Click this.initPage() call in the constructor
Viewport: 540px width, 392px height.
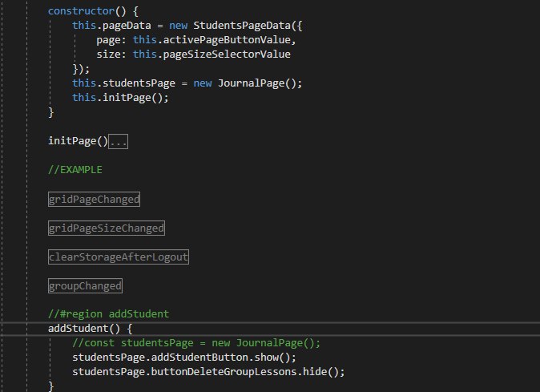pos(120,98)
